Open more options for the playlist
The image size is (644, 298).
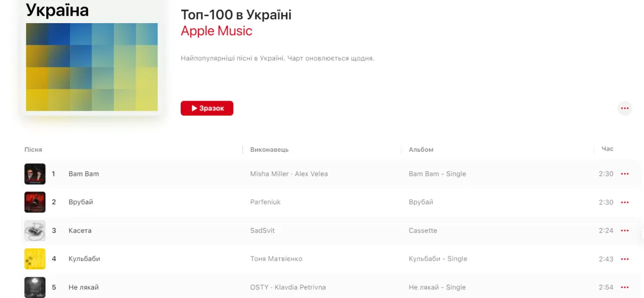click(x=625, y=108)
